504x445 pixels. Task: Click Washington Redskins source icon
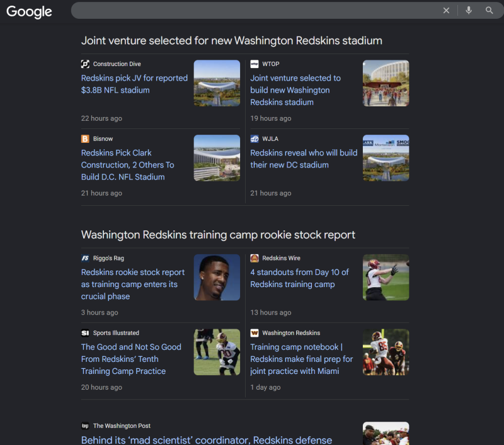[x=255, y=333]
